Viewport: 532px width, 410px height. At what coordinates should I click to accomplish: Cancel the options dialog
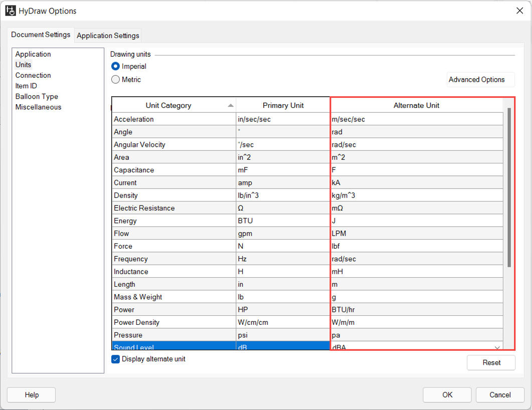click(x=500, y=395)
